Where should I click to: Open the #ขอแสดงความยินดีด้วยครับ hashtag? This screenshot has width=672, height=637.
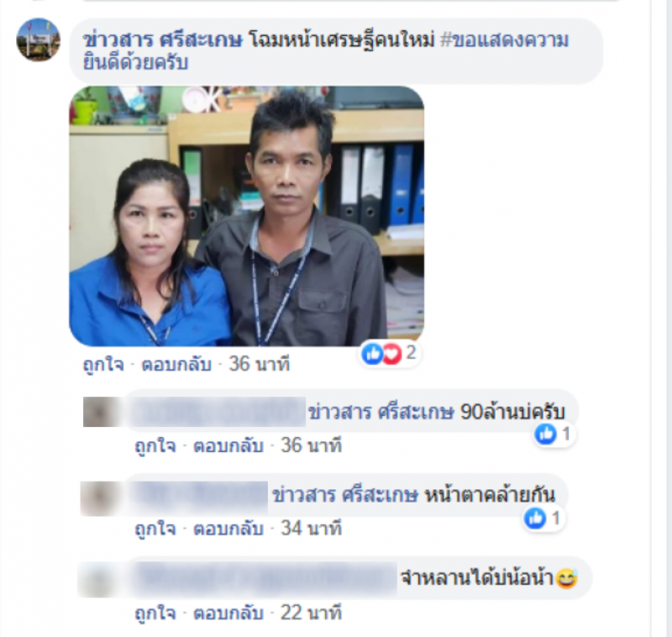coord(326,51)
